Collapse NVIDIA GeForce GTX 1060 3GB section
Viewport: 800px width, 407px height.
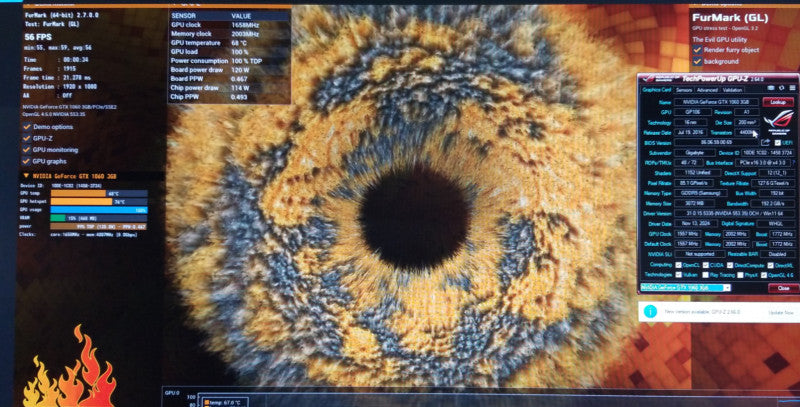point(26,176)
